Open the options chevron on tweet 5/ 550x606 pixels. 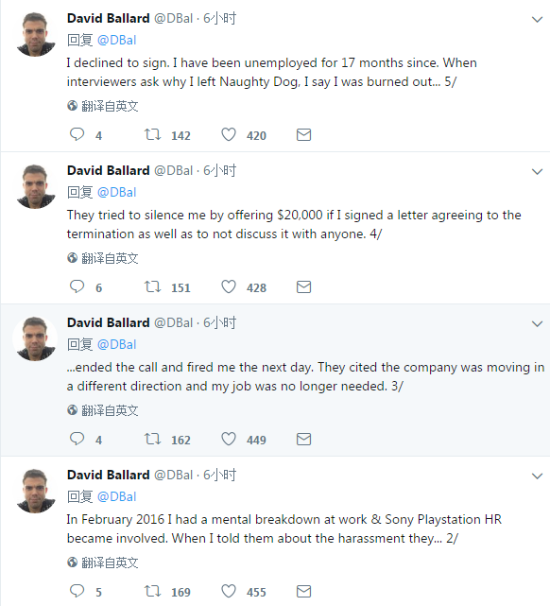click(537, 19)
